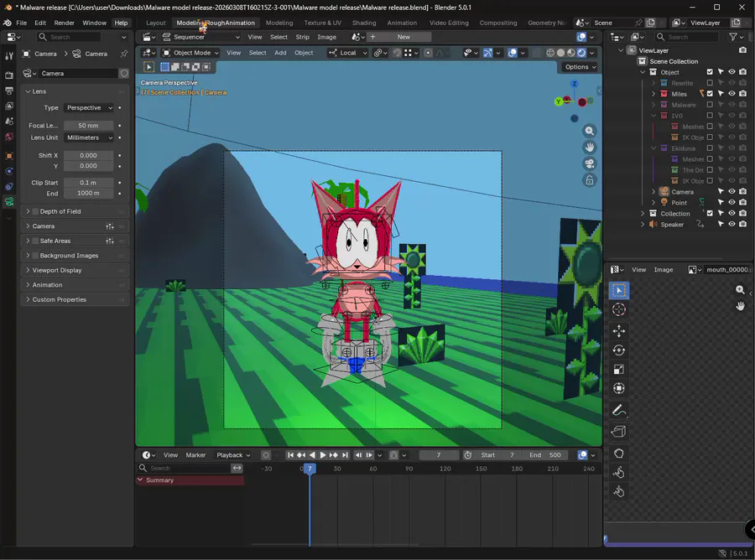Image resolution: width=755 pixels, height=560 pixels.
Task: Switch to the Video Editing workspace tab
Action: (449, 23)
